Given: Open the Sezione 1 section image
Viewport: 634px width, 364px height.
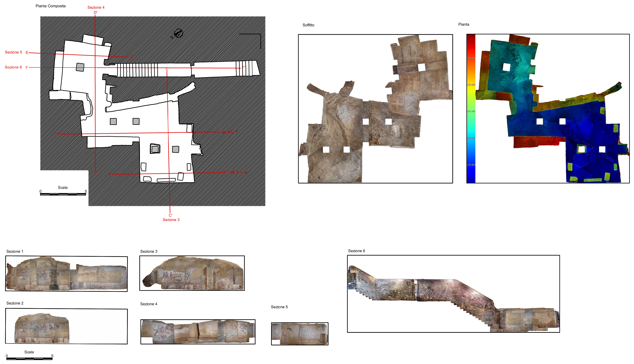Looking at the screenshot, I should pos(66,274).
